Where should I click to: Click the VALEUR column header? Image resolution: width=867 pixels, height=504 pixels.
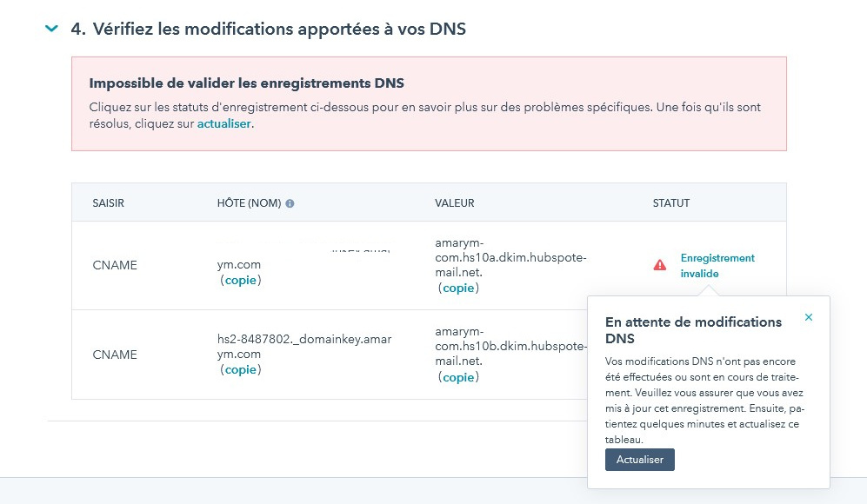tap(455, 203)
